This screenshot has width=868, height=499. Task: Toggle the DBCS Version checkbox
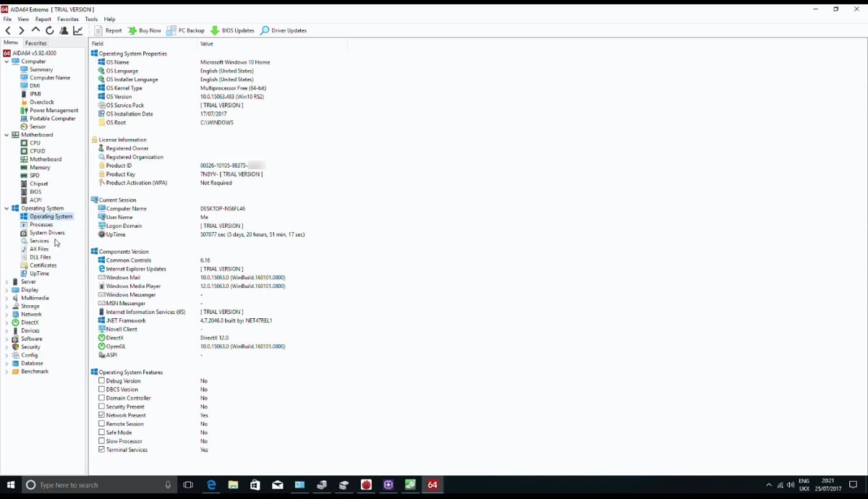click(x=102, y=389)
